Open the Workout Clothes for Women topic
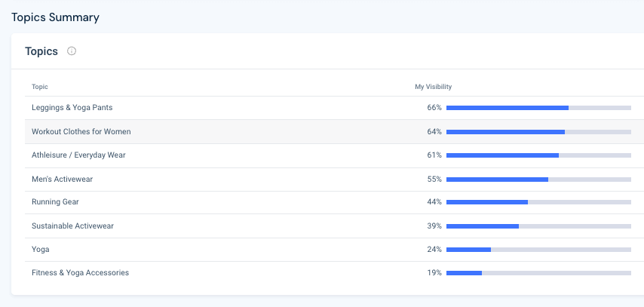 coord(81,132)
